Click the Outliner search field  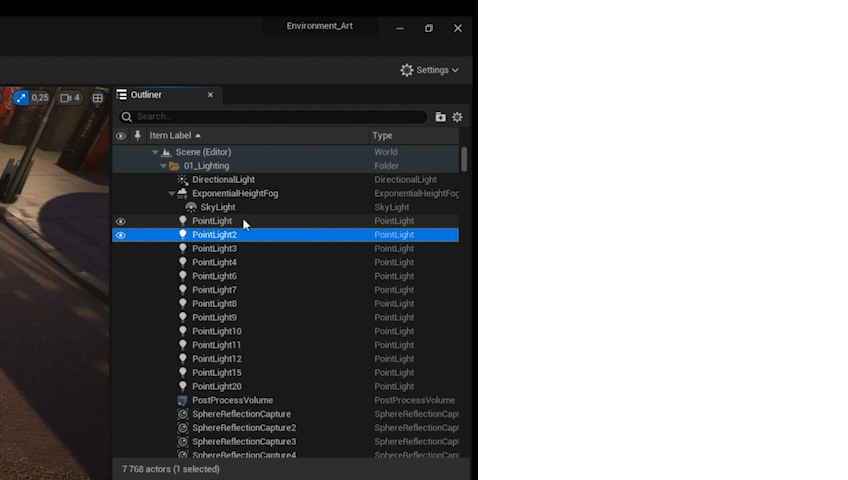274,117
